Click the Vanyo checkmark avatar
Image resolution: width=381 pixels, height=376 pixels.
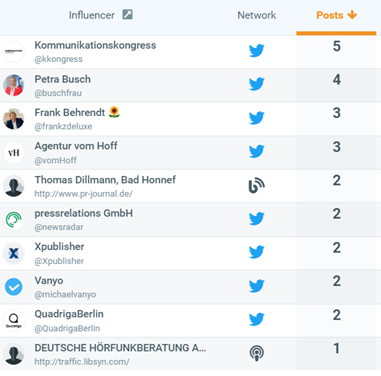click(14, 287)
